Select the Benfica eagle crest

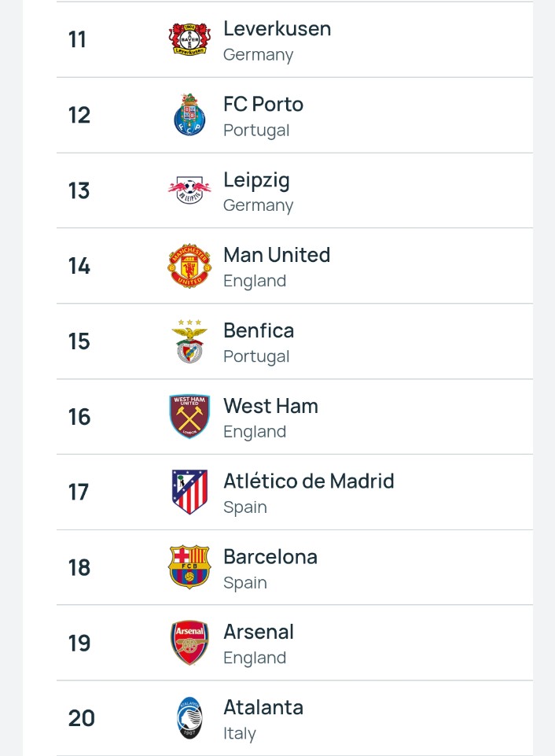point(189,341)
